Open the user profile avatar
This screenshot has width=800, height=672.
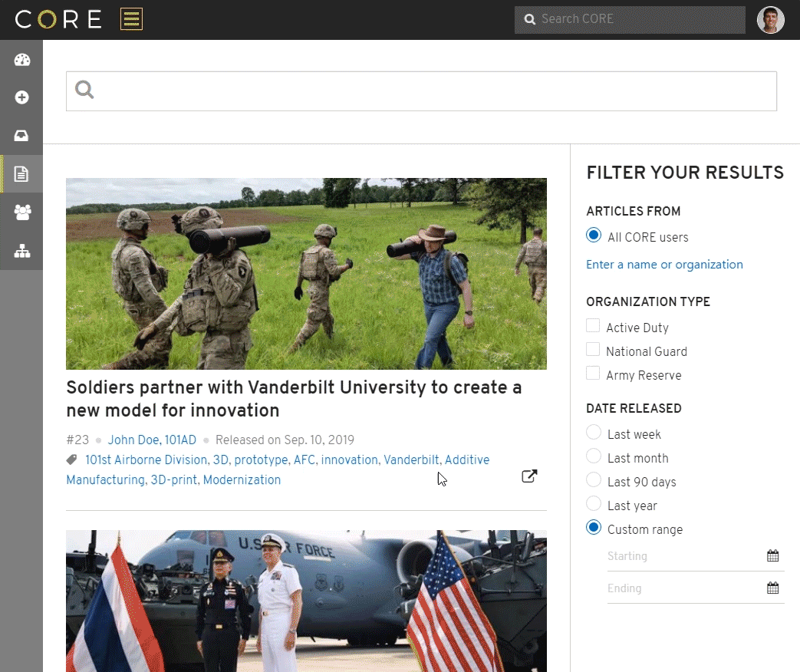[x=770, y=20]
